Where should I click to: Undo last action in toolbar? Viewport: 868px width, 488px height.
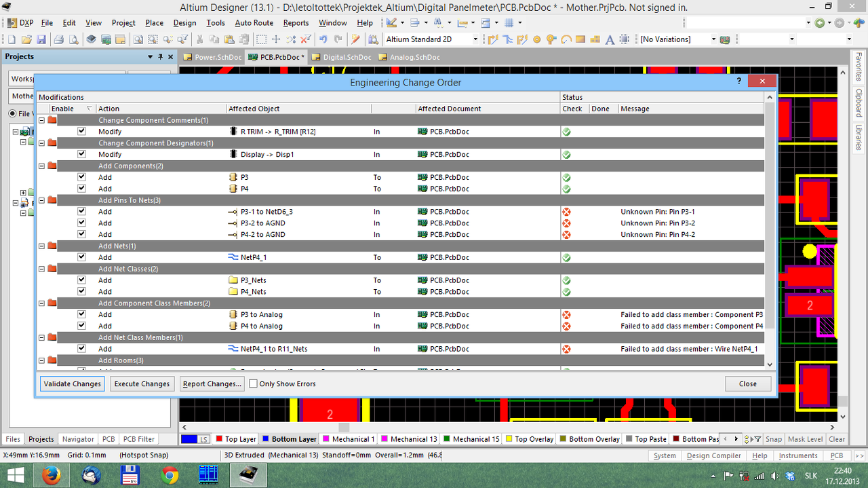(323, 39)
